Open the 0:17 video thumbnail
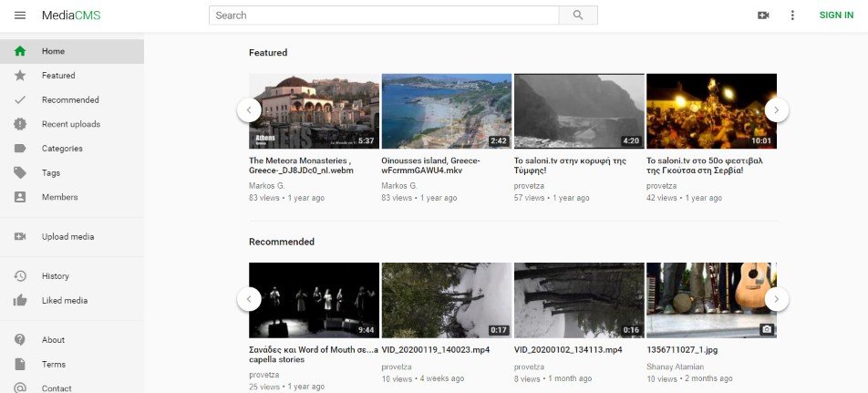Viewport: 868px width, 393px height. point(446,300)
